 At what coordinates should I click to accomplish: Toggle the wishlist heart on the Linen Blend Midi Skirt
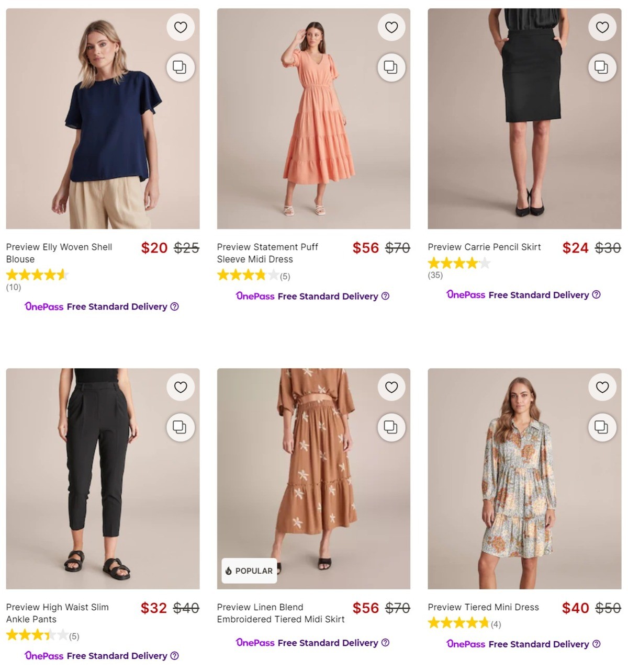pyautogui.click(x=391, y=388)
